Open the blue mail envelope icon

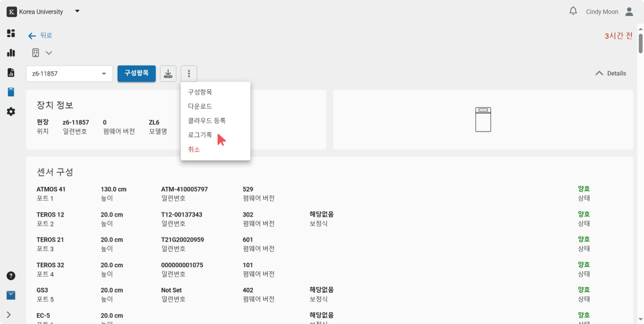[11, 295]
